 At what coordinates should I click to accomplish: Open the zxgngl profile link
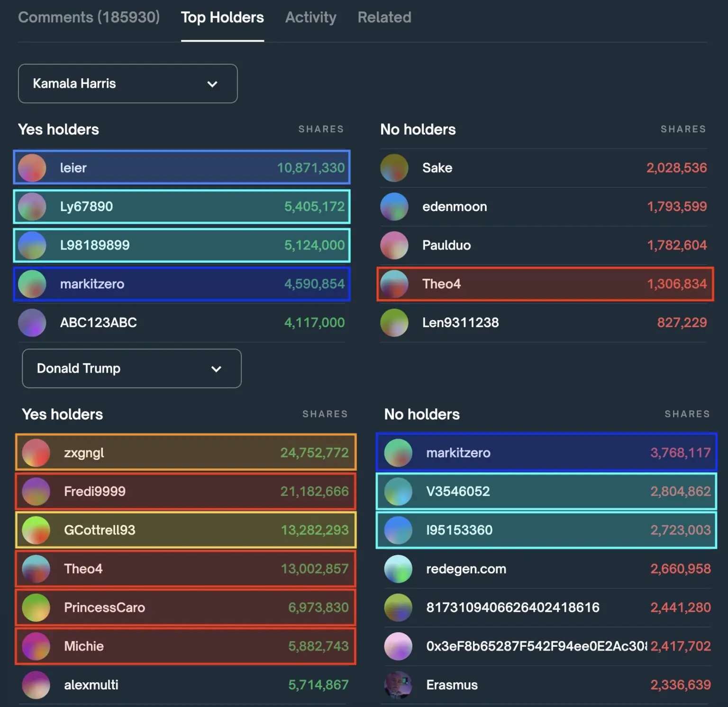click(84, 453)
